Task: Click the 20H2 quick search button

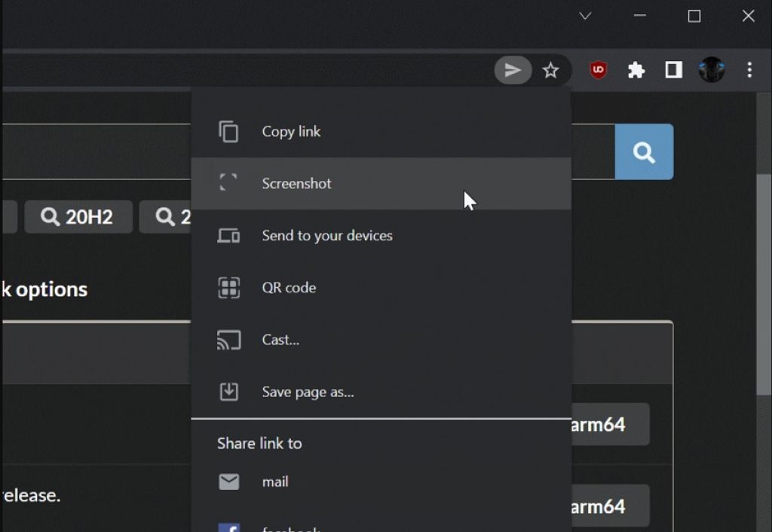Action: (x=78, y=217)
